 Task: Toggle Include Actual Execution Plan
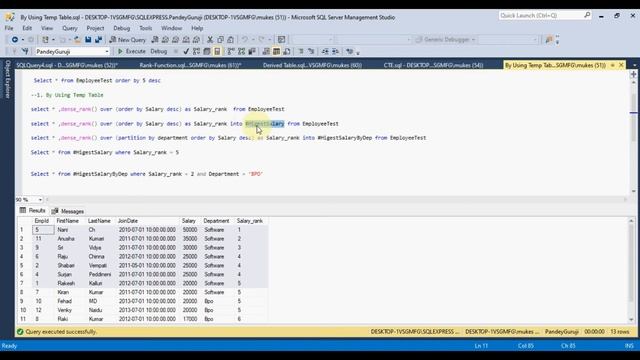tap(231, 51)
